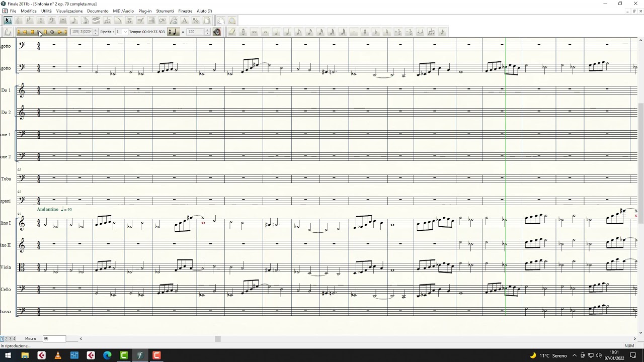
Task: Open the Finestre menu
Action: click(185, 11)
